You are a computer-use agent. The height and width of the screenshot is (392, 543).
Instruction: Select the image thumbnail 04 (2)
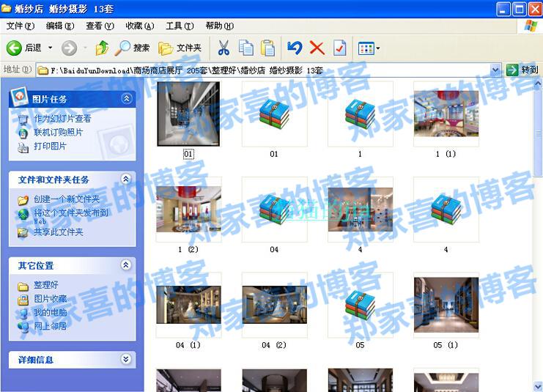[274, 305]
